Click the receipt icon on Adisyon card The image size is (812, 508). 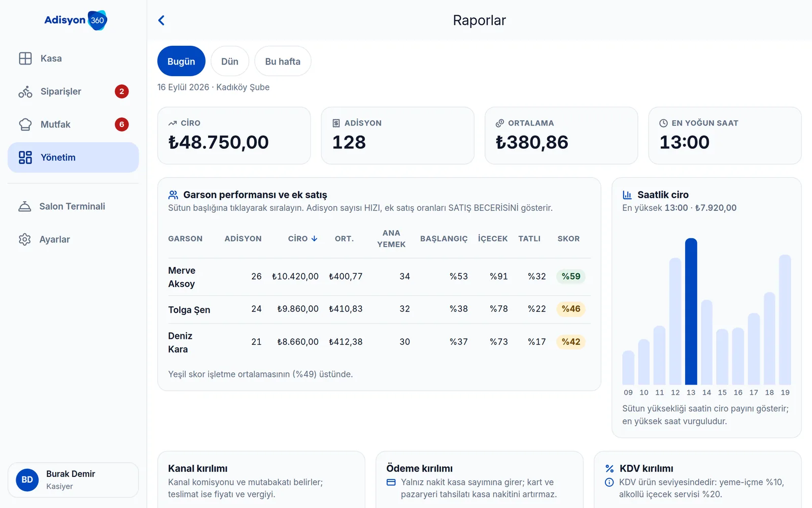[336, 123]
